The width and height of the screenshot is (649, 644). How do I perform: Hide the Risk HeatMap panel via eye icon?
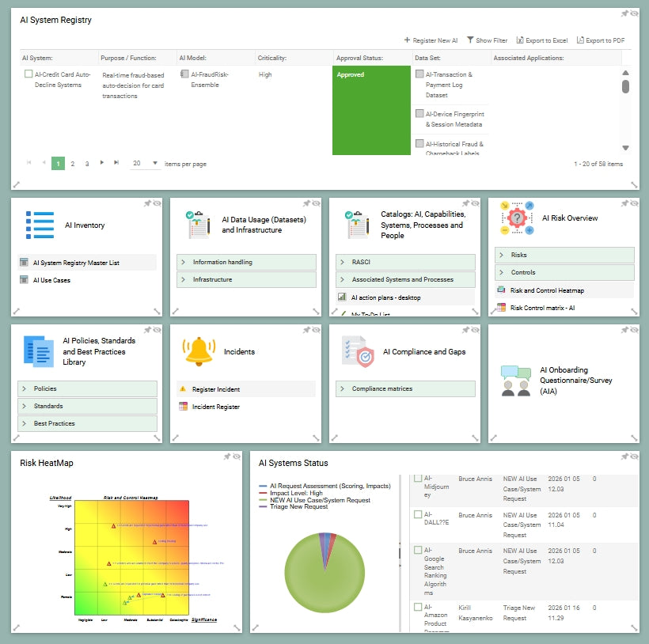click(236, 456)
